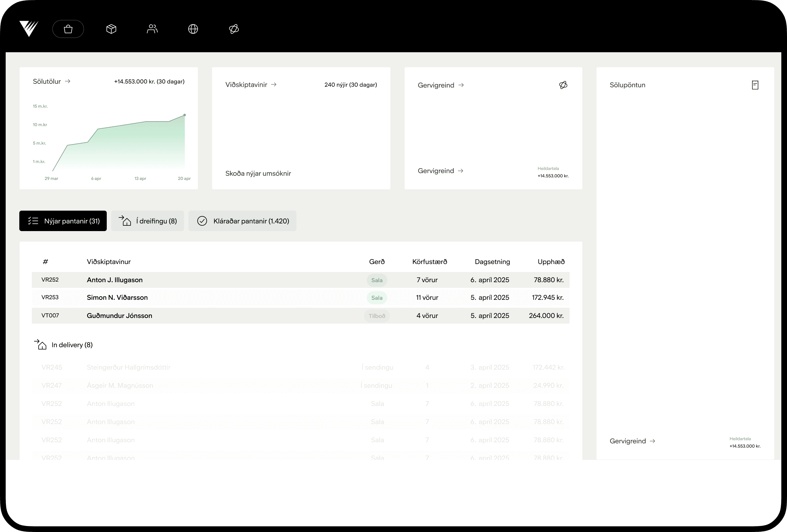The width and height of the screenshot is (787, 532).
Task: Click the AI orbit icon in top nav
Action: point(234,29)
